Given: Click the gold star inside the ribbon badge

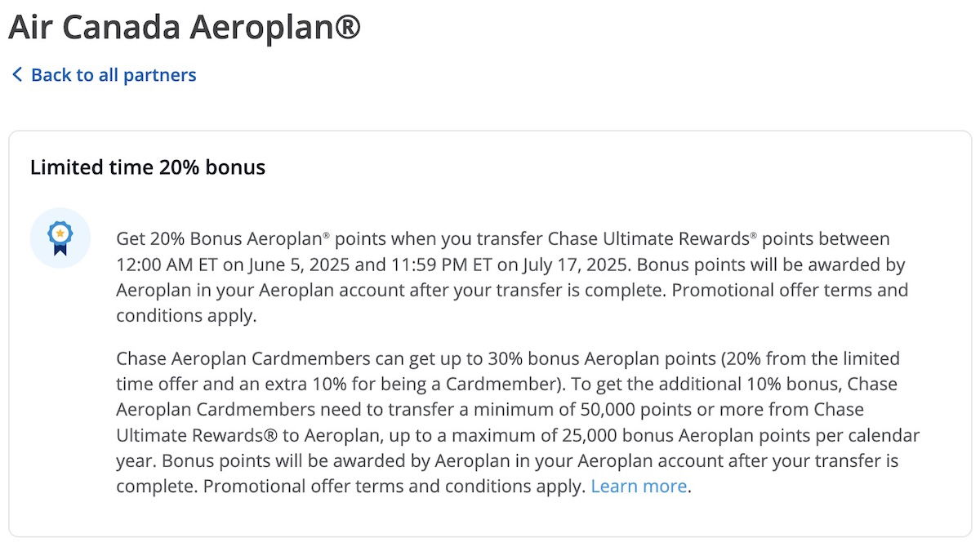Looking at the screenshot, I should tap(60, 233).
